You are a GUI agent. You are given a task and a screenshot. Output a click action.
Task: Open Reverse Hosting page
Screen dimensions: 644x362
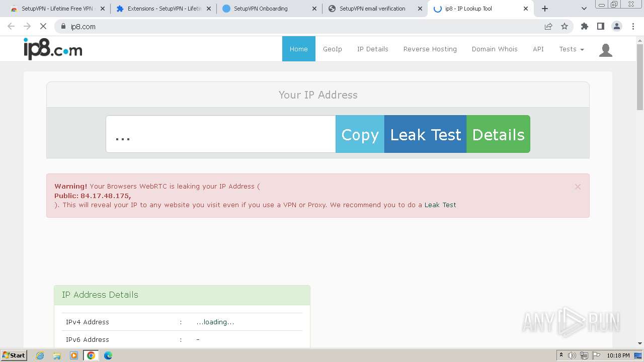(x=430, y=49)
